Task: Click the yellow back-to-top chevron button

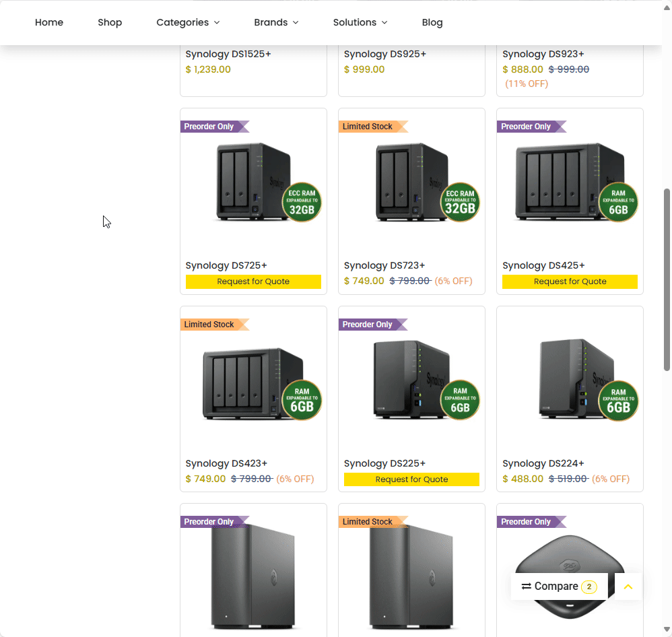Action: [628, 586]
